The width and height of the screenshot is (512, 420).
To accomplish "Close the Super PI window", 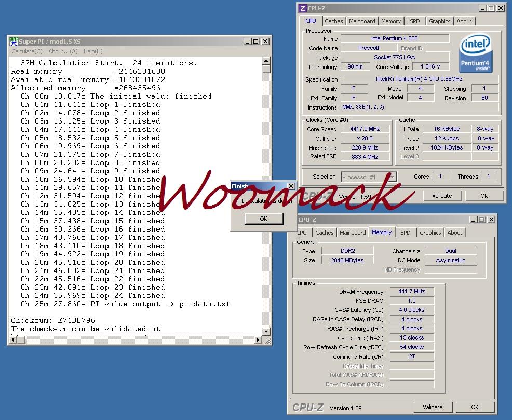I will click(265, 42).
